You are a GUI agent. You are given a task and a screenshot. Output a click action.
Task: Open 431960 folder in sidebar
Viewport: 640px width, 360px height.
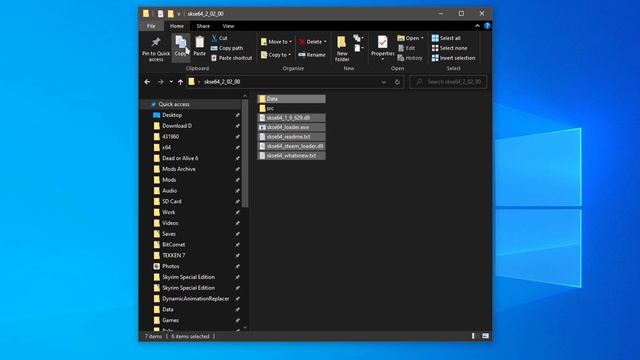[x=171, y=136]
